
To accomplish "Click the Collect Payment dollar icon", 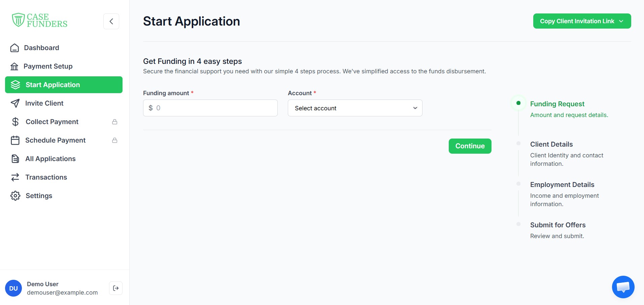I will (x=15, y=122).
